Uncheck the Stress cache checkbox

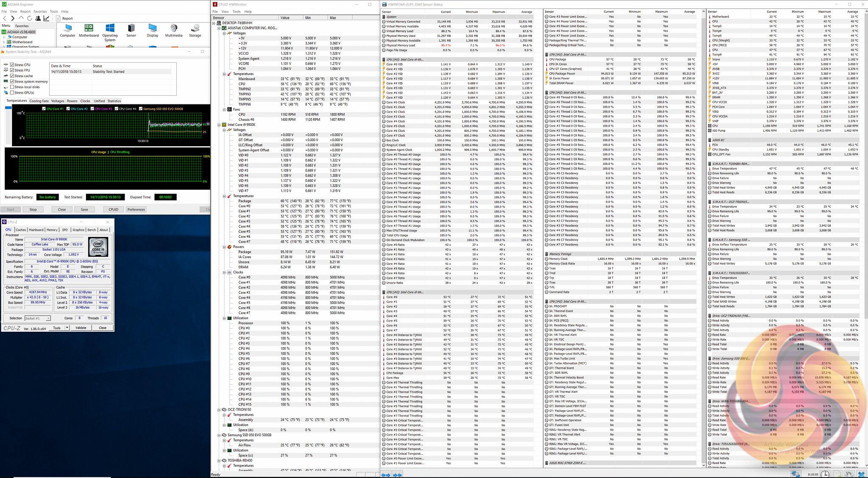tap(12, 76)
